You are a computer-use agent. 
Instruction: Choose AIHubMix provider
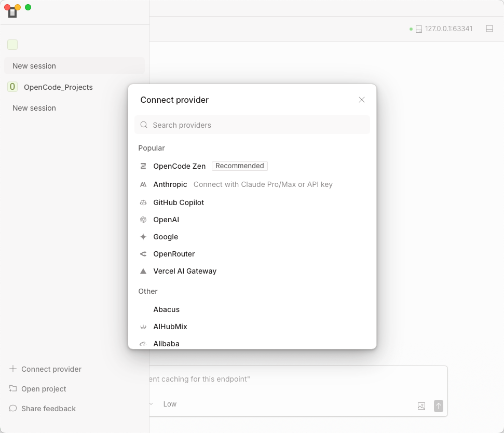(170, 327)
